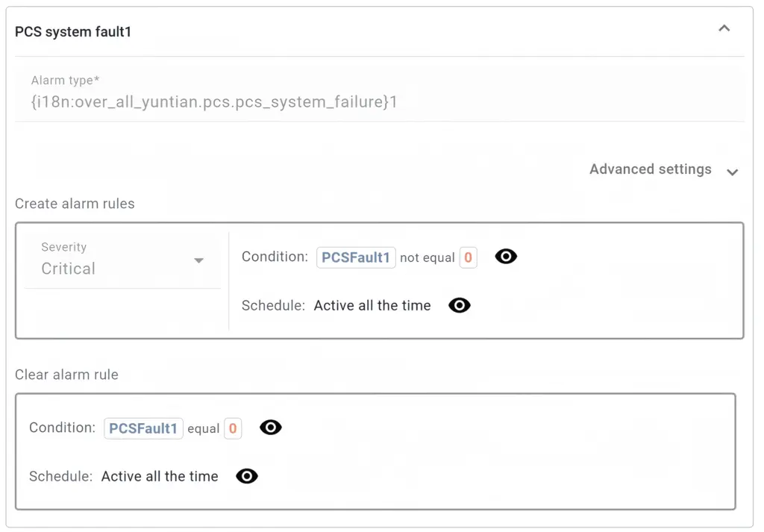View the clear alarm schedule eye icon
Image resolution: width=764 pixels, height=532 pixels.
(x=247, y=476)
